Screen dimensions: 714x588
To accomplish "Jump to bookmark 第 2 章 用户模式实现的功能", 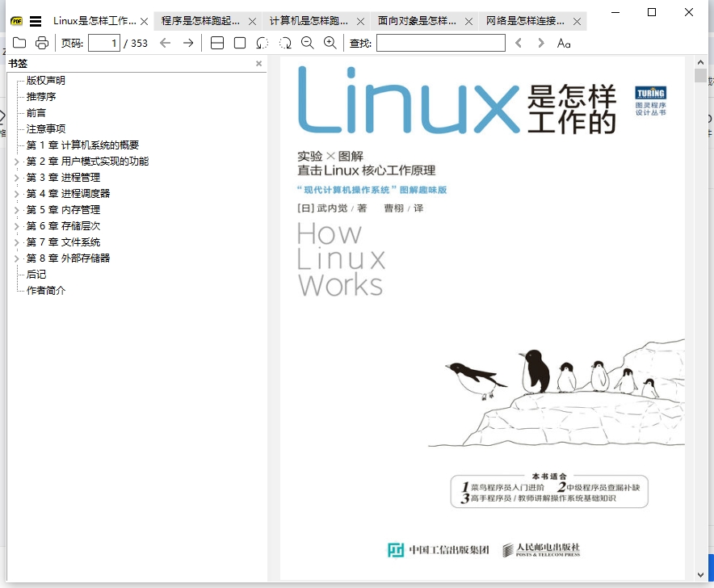I will [87, 162].
